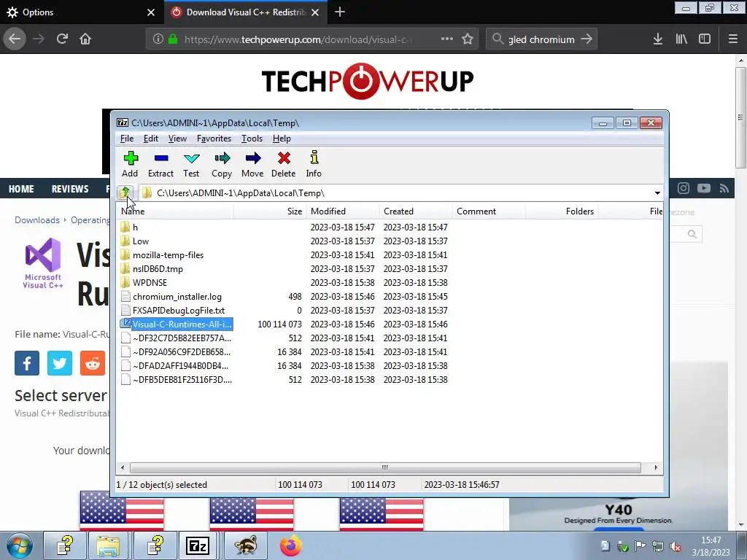Reload the TechPowerUp page
747x560 pixels.
(x=62, y=39)
